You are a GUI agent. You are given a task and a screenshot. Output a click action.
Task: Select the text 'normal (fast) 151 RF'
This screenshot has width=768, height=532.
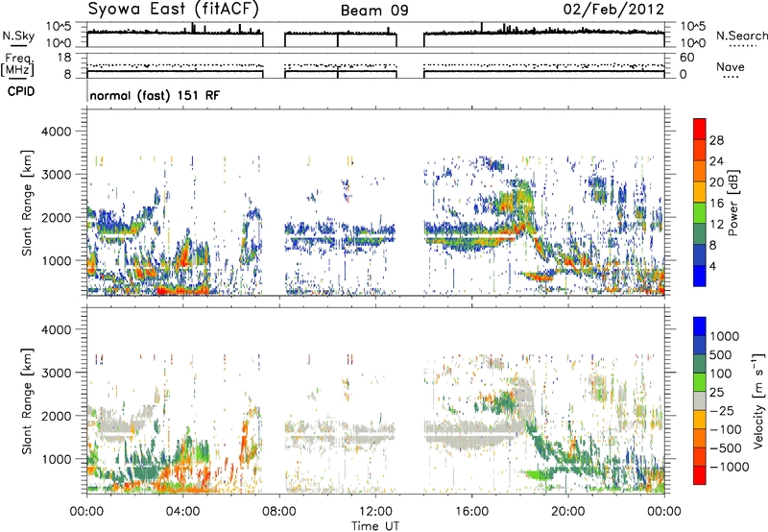(155, 95)
